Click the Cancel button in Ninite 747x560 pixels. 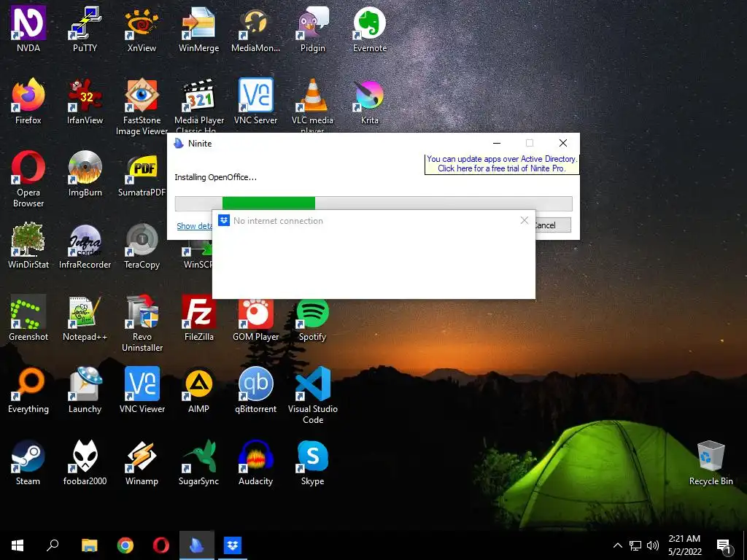[x=553, y=225]
